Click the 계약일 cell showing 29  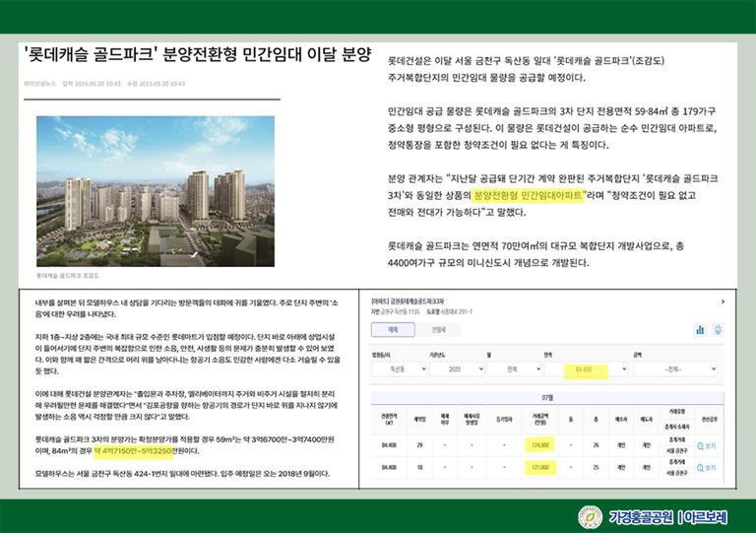(419, 445)
